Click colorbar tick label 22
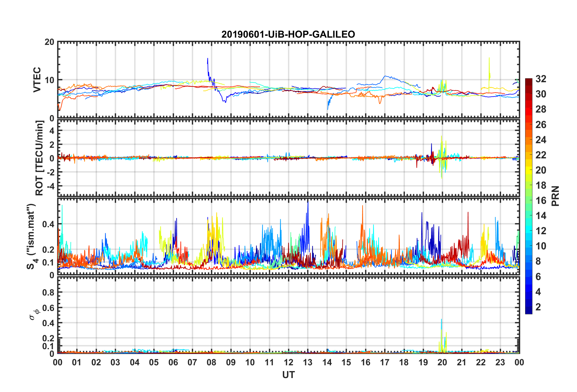The height and width of the screenshot is (392, 577). [x=541, y=155]
